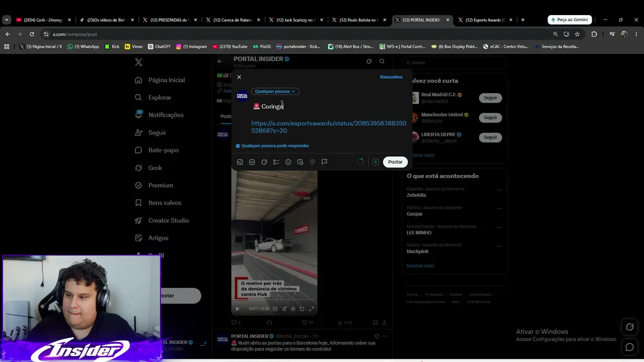The width and height of the screenshot is (644, 362).
Task: Open the emoji picker in composer
Action: click(288, 162)
